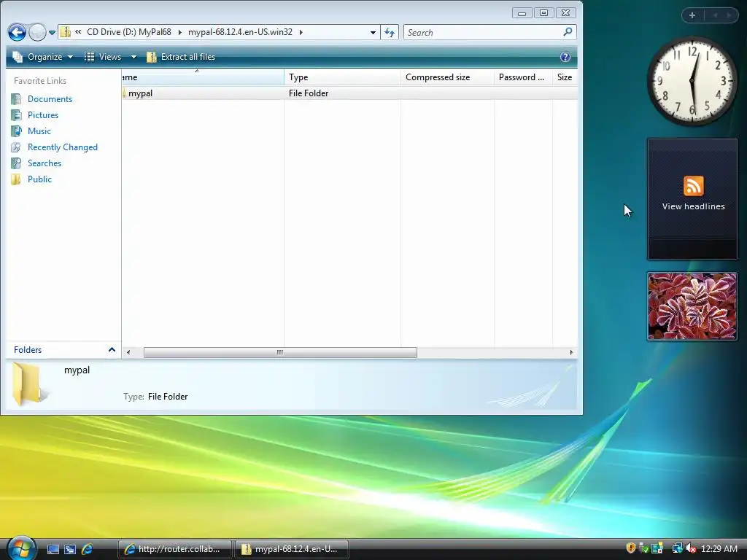This screenshot has height=560, width=747.
Task: Click the security shield tray icon
Action: [x=631, y=548]
